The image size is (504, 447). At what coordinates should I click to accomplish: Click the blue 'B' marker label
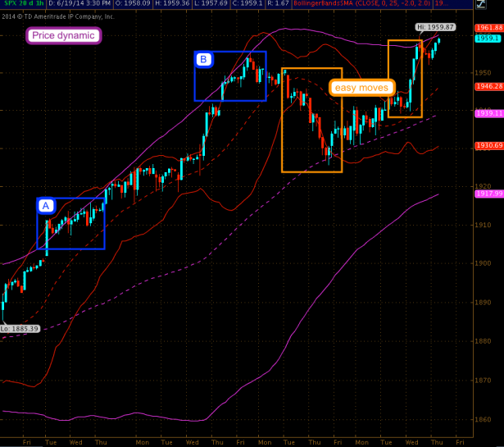coord(203,58)
